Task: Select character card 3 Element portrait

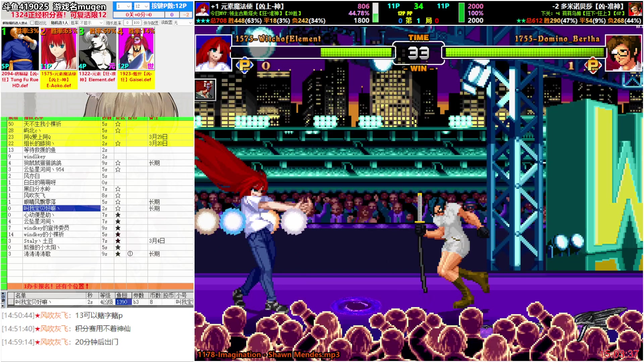Action: tap(97, 49)
